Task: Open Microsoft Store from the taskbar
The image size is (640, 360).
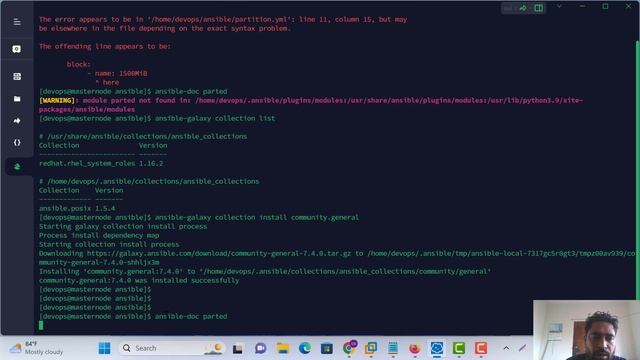Action: click(x=327, y=348)
